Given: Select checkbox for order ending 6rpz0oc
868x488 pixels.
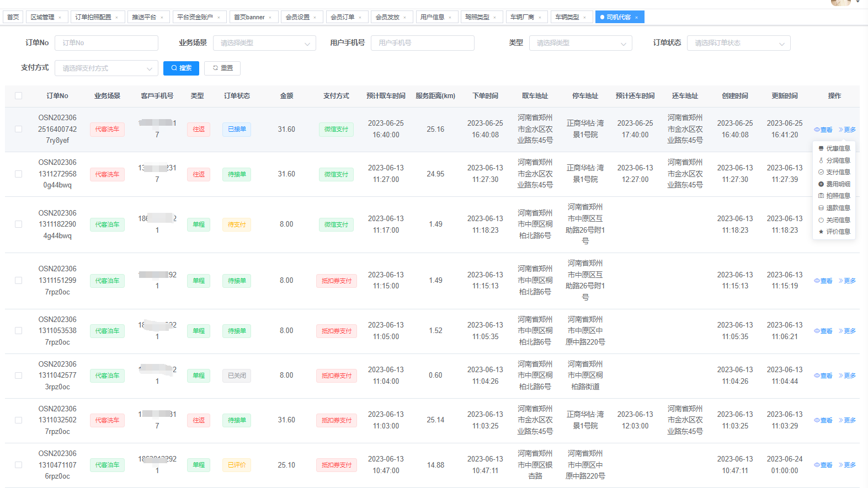Looking at the screenshot, I should (x=18, y=465).
